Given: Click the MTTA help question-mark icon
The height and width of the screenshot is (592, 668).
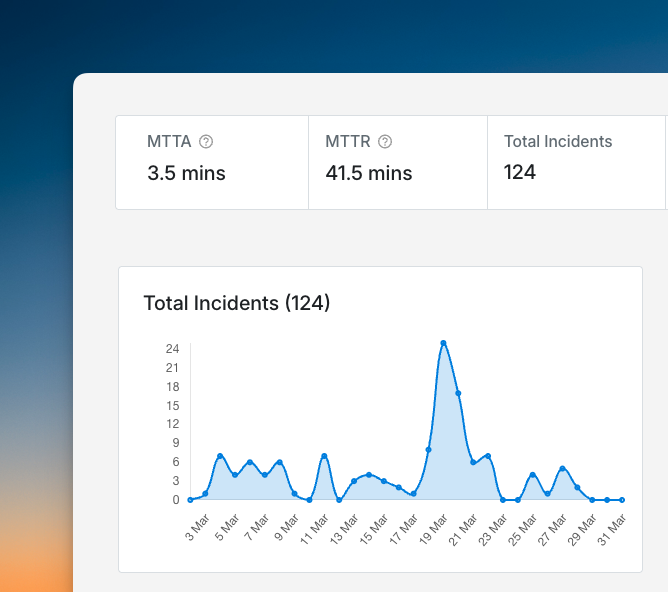Looking at the screenshot, I should point(206,141).
